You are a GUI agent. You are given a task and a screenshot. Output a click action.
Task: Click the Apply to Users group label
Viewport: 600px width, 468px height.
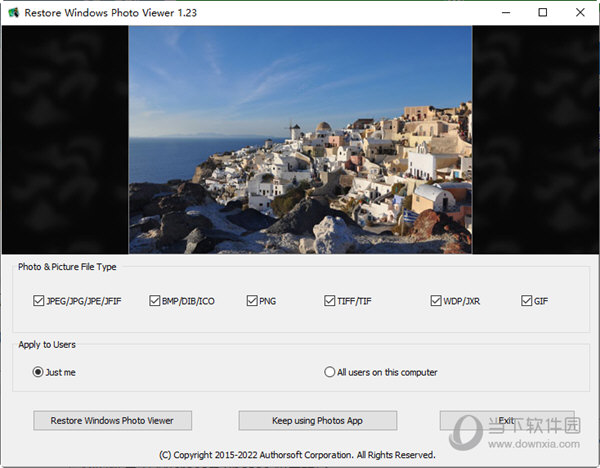click(47, 344)
